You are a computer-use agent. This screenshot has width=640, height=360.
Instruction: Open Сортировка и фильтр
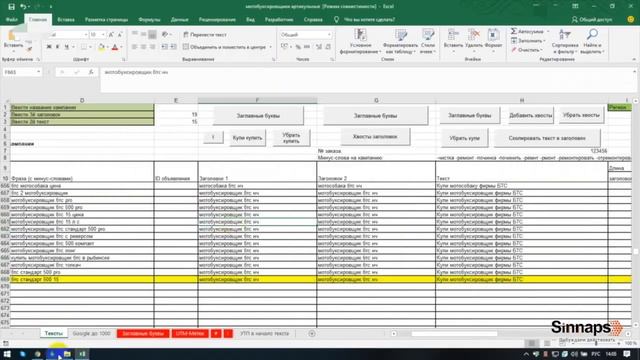(x=565, y=42)
